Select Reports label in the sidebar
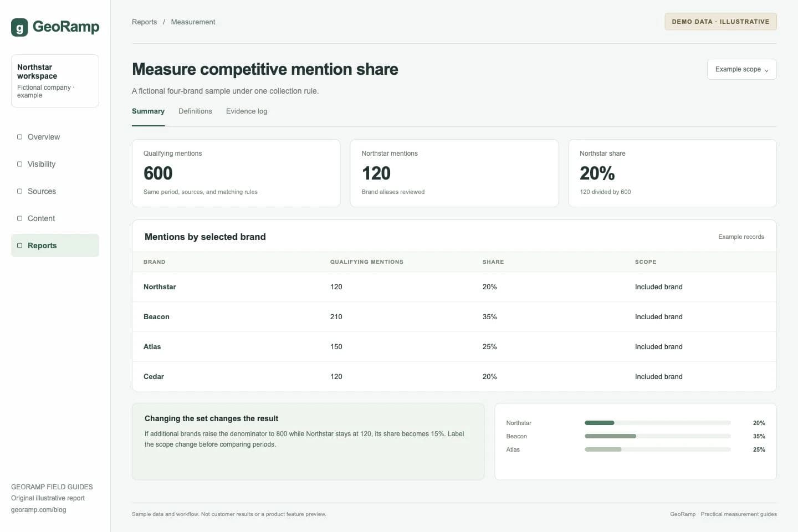The height and width of the screenshot is (532, 798). click(42, 245)
